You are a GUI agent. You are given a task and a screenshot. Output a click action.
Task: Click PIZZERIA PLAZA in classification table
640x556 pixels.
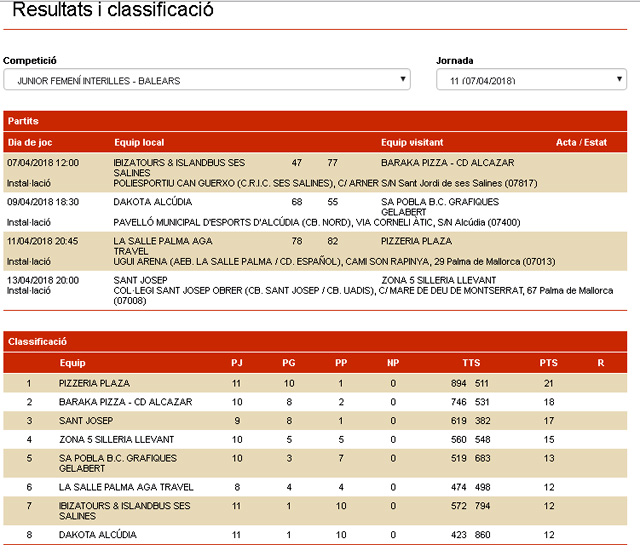pos(94,383)
